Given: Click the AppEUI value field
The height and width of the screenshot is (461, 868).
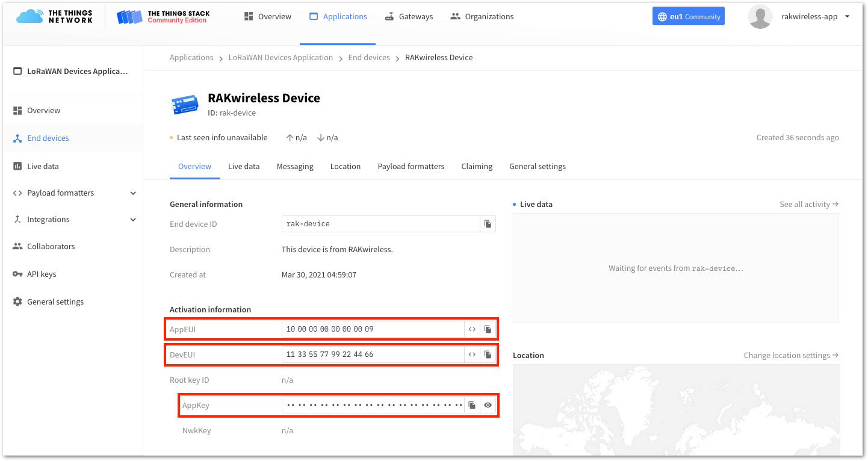Looking at the screenshot, I should [x=373, y=329].
